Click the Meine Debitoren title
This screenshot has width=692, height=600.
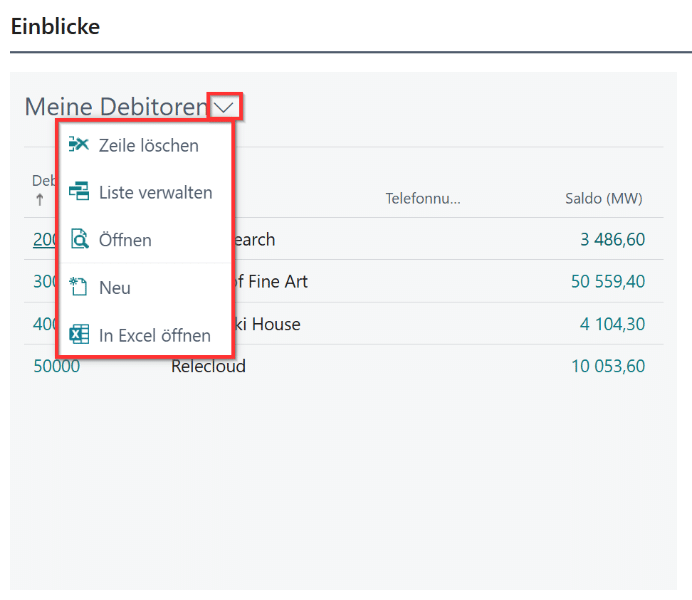pyautogui.click(x=115, y=107)
